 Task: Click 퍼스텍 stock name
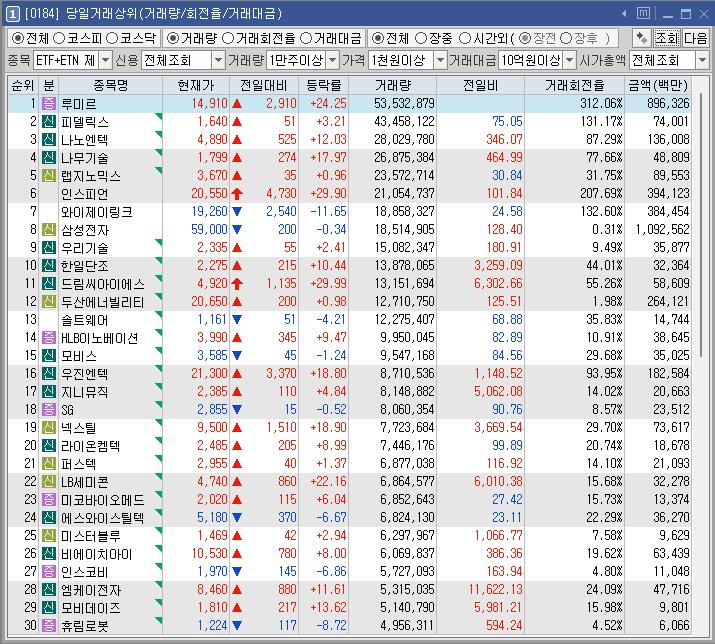click(79, 464)
